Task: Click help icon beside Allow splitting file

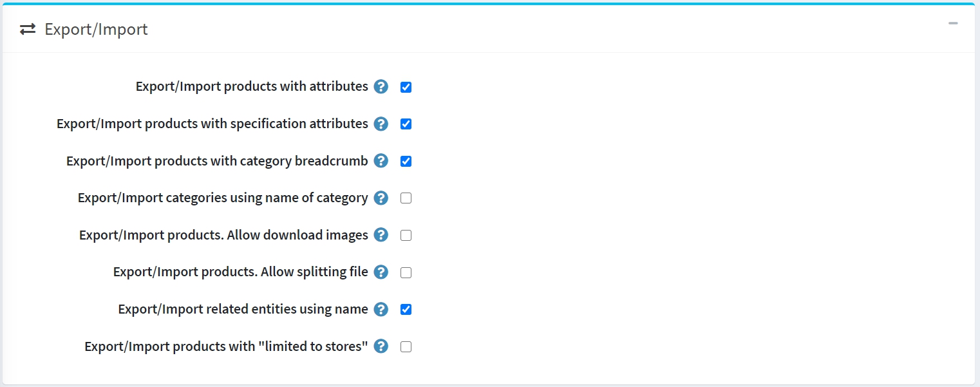Action: pos(381,272)
